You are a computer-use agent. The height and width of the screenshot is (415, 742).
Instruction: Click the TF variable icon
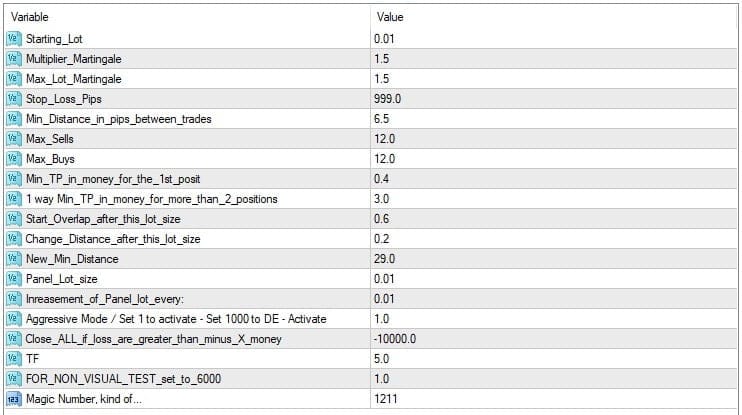(15, 359)
